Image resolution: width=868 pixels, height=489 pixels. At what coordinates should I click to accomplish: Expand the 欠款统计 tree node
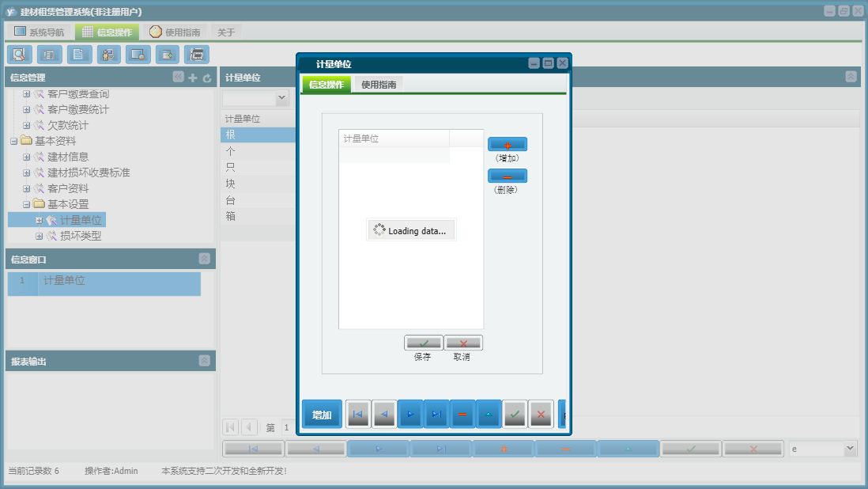click(26, 125)
